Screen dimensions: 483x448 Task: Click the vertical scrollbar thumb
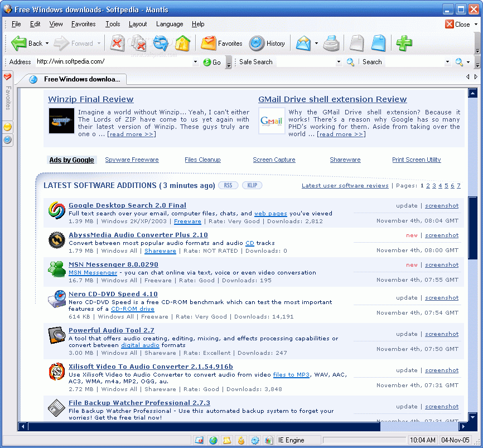point(472,228)
